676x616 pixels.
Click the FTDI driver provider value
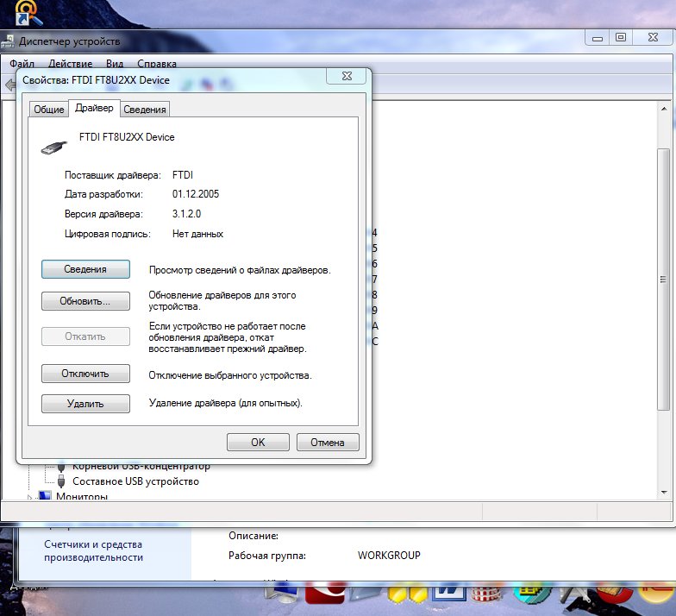(183, 175)
